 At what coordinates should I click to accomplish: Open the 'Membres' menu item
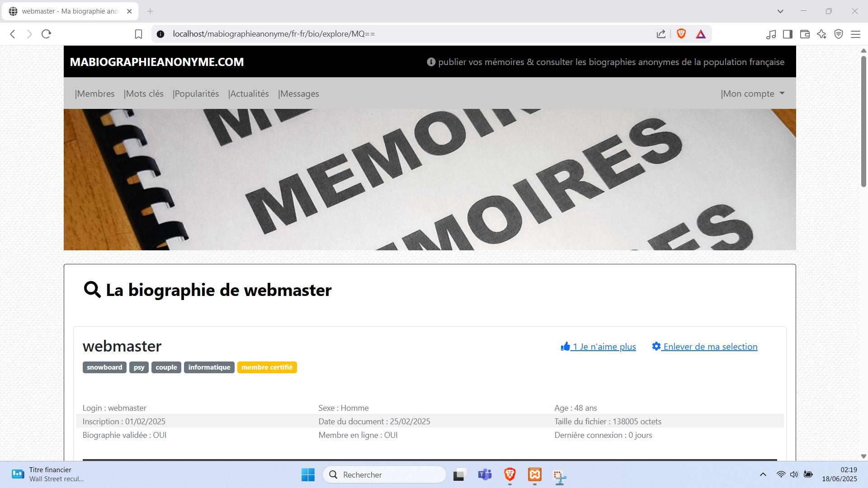[95, 94]
